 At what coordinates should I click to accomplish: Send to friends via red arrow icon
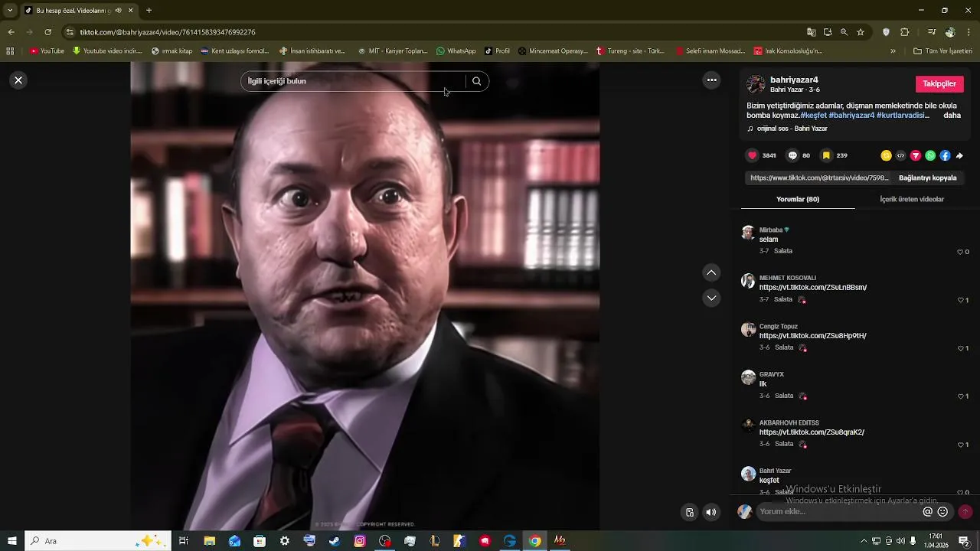tap(915, 155)
